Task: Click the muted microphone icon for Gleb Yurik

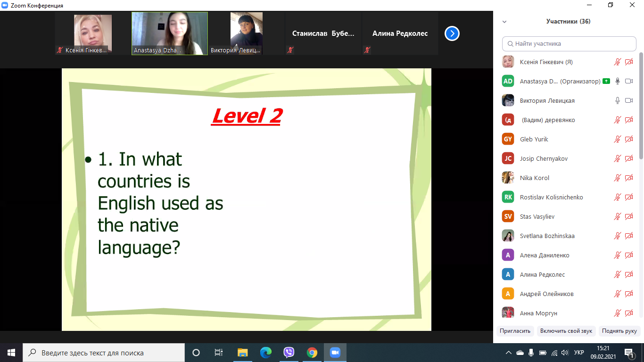Action: [618, 139]
